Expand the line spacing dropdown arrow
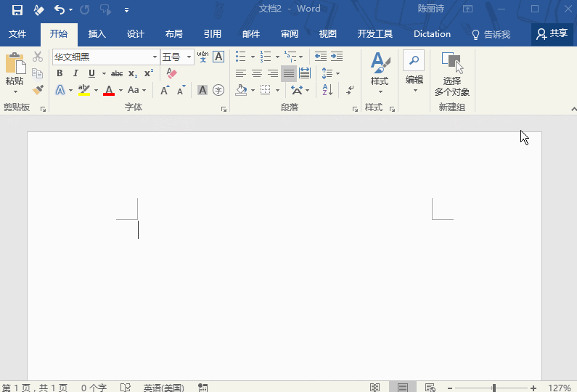 point(337,73)
